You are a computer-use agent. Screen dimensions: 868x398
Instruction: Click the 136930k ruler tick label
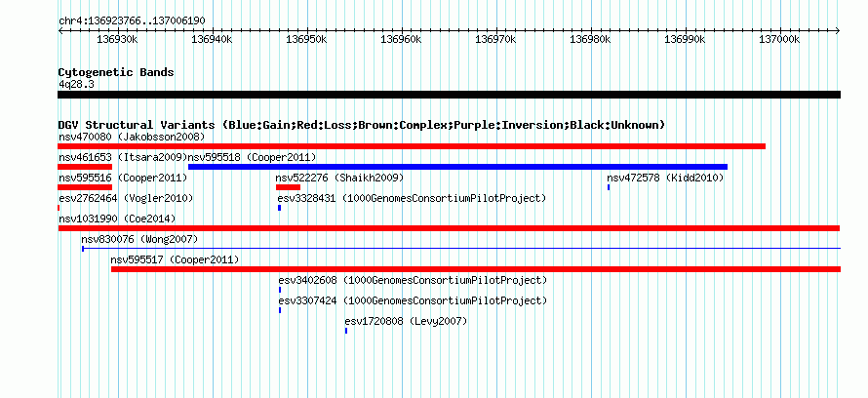coord(117,40)
